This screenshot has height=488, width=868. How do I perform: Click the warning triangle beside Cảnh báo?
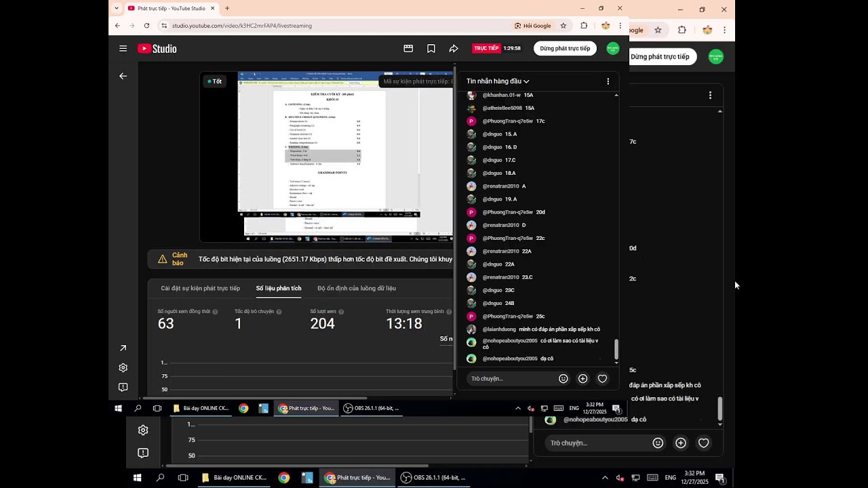pyautogui.click(x=163, y=259)
